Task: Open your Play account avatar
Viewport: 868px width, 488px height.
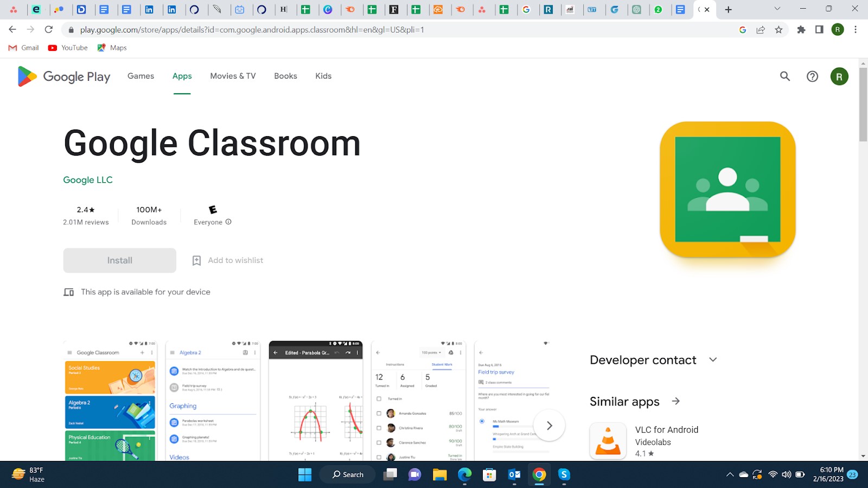Action: 839,76
